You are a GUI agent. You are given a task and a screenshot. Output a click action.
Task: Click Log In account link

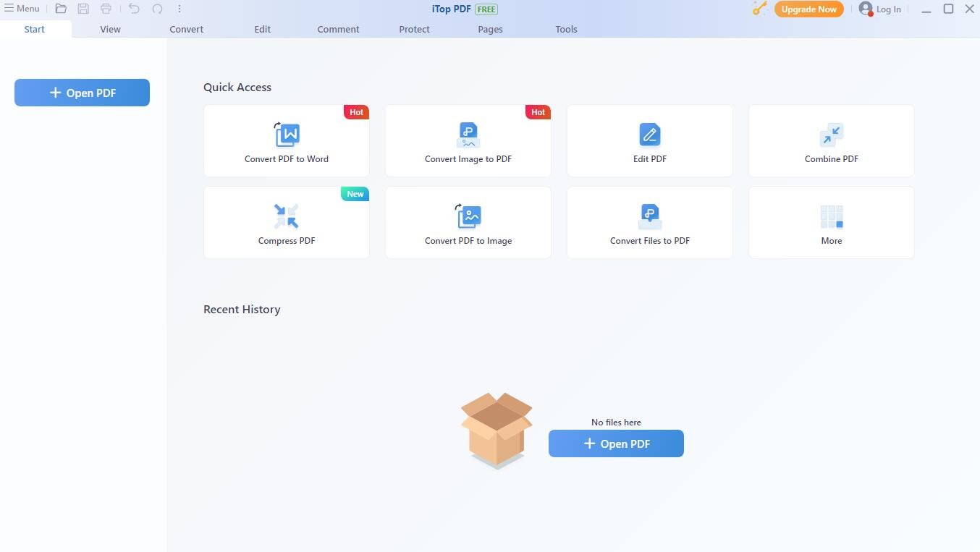click(880, 9)
